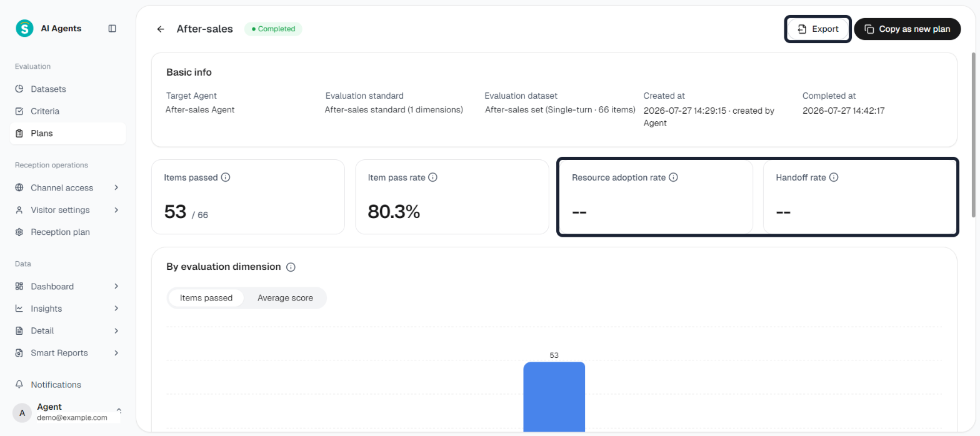980x436 pixels.
Task: Click the 53 / 66 items passed value
Action: coord(186,212)
